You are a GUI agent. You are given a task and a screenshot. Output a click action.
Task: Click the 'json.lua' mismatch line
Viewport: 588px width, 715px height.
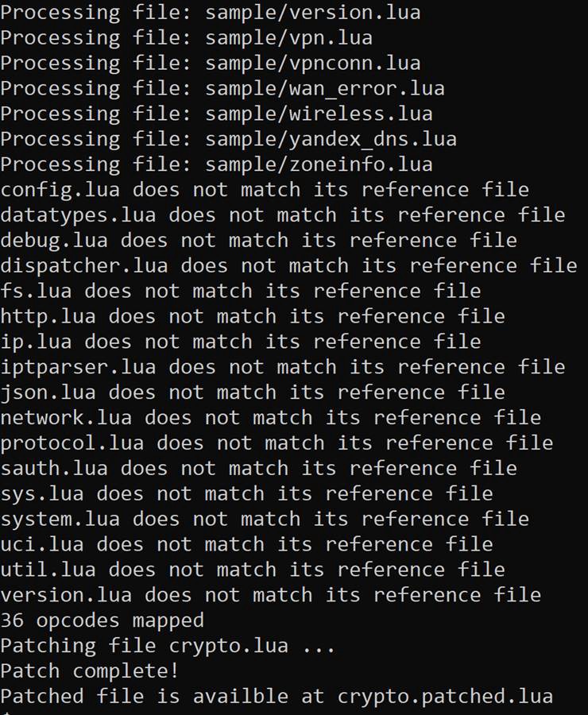click(x=253, y=392)
